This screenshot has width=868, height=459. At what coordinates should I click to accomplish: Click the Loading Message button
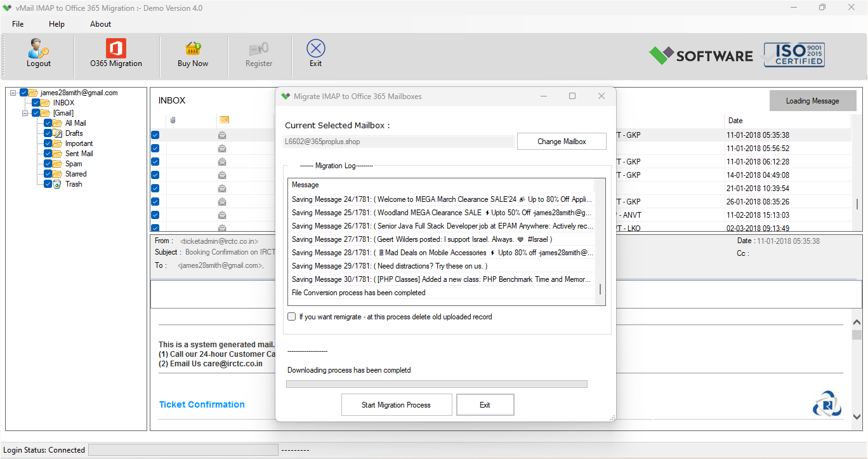tap(812, 101)
